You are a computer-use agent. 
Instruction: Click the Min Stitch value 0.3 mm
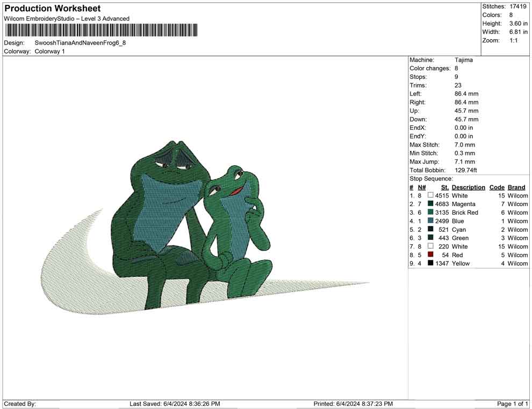[x=465, y=153]
